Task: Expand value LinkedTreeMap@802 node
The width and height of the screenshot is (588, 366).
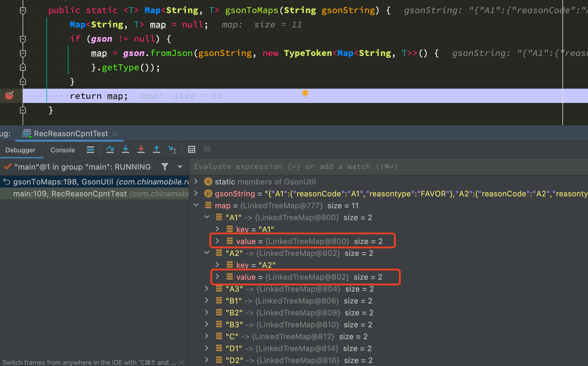Action: coord(218,277)
